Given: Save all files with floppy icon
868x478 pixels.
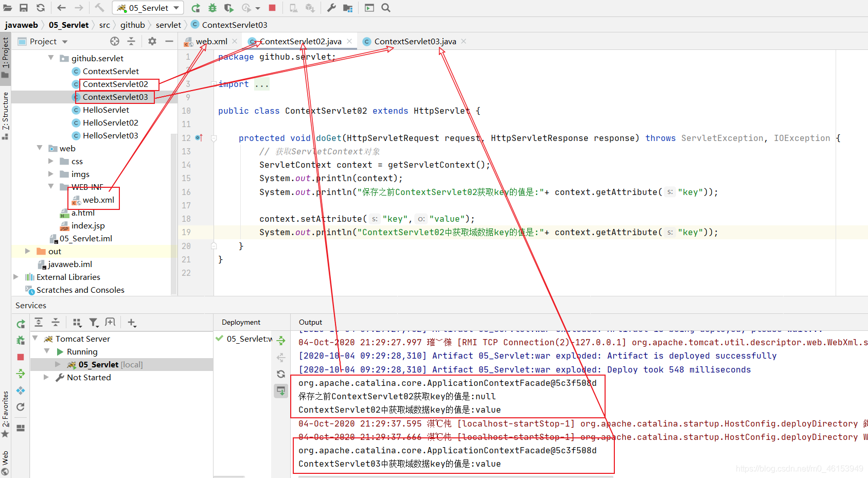Looking at the screenshot, I should [24, 8].
